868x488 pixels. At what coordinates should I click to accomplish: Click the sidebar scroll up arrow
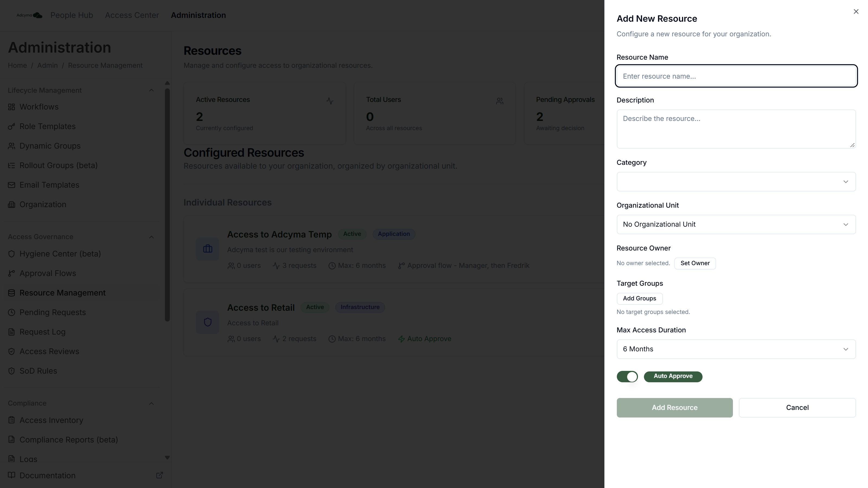click(167, 83)
